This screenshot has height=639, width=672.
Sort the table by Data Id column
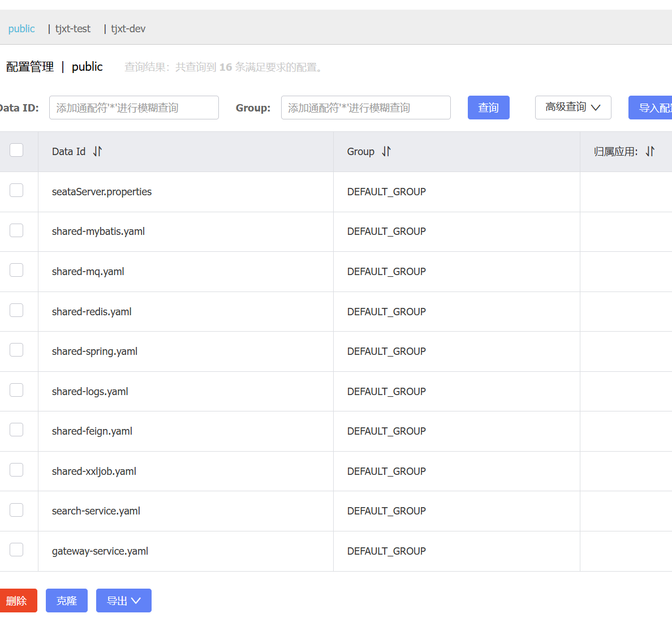(97, 151)
